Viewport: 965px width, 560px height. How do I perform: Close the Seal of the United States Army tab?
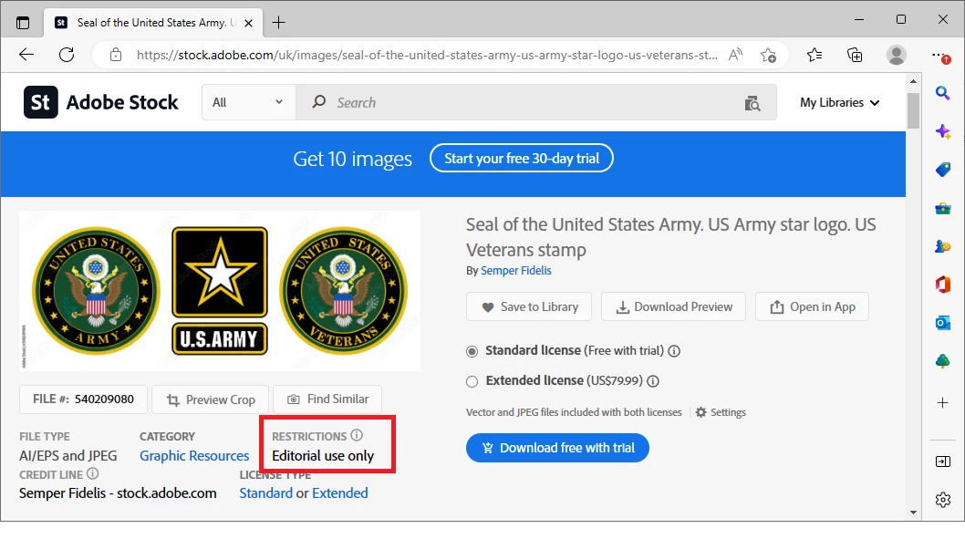coord(249,23)
